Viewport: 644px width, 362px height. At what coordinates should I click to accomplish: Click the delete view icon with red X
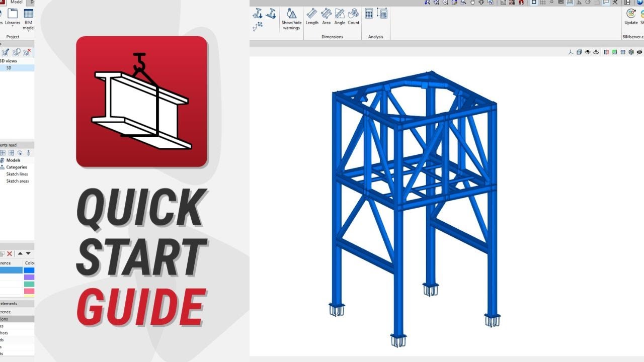click(28, 52)
